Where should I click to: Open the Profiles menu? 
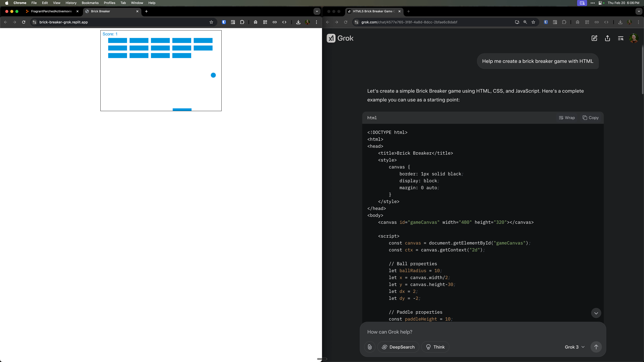point(110,3)
